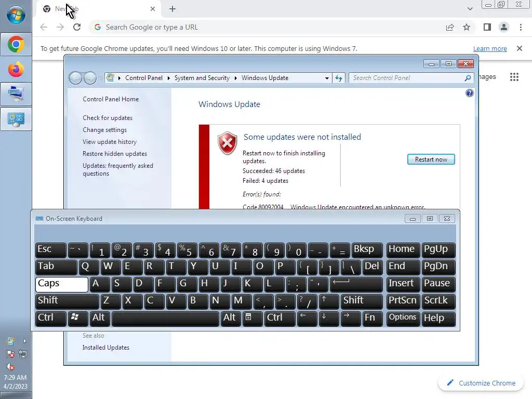The height and width of the screenshot is (399, 532).
Task: Click the Control Panel search magnifier
Action: (468, 78)
